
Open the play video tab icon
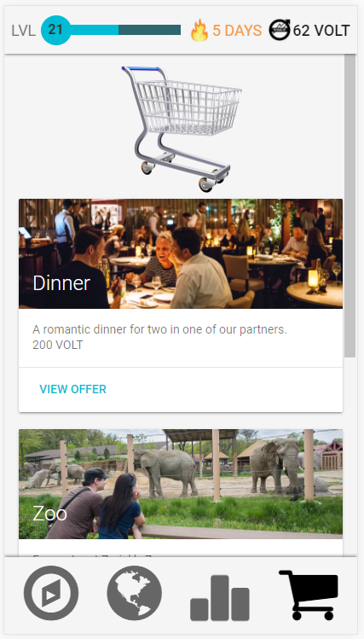[x=51, y=593]
